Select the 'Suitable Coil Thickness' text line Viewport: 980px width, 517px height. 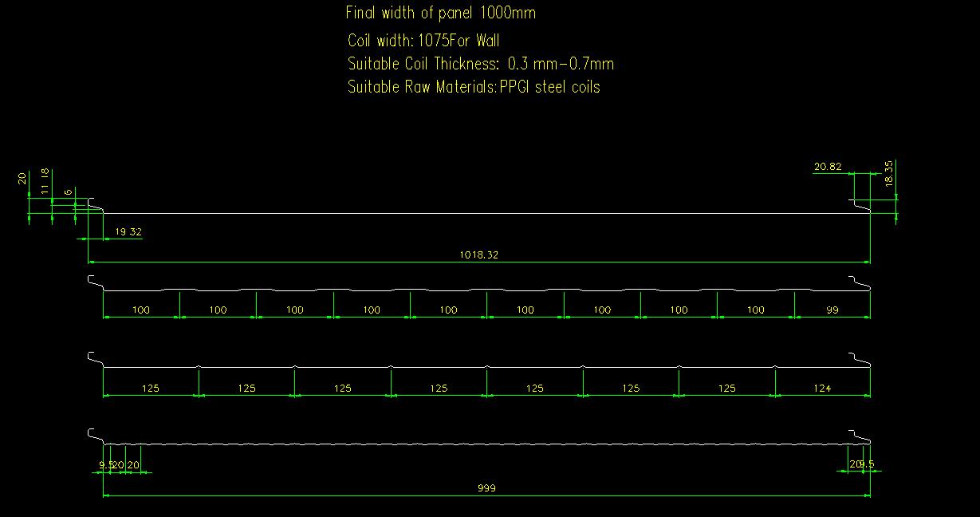[480, 64]
